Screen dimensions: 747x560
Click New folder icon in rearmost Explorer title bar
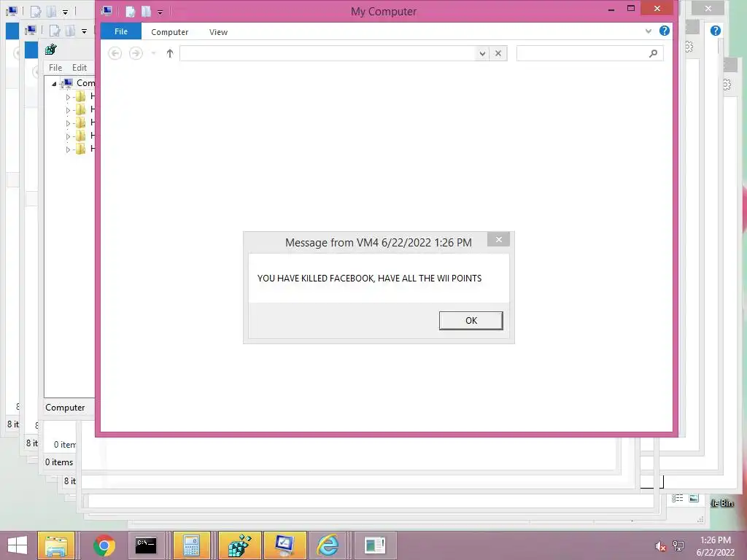tap(51, 12)
